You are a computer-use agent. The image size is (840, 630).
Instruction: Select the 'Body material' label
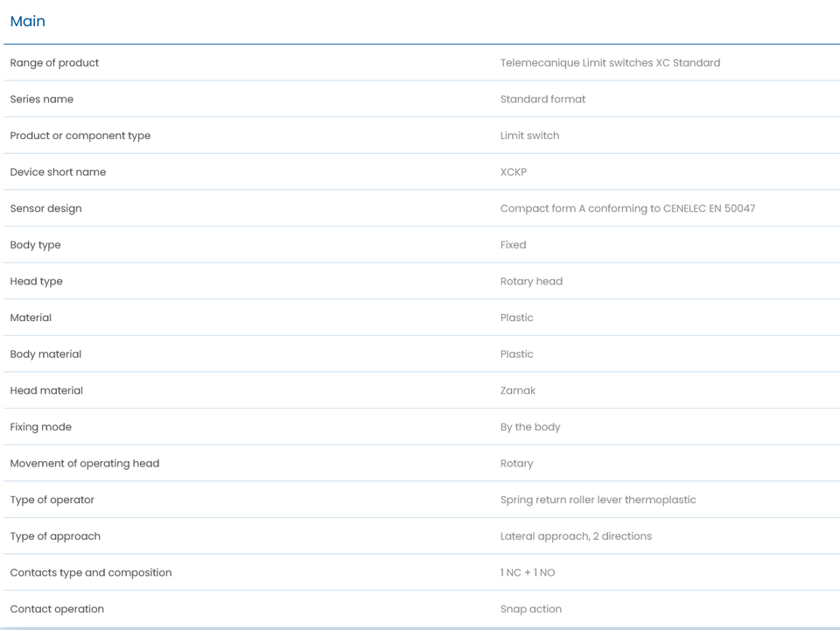point(45,354)
